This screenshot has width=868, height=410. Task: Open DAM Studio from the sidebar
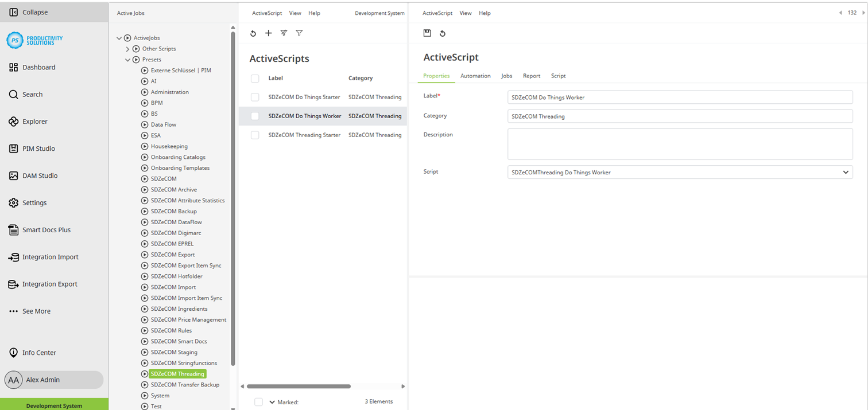[x=13, y=175]
